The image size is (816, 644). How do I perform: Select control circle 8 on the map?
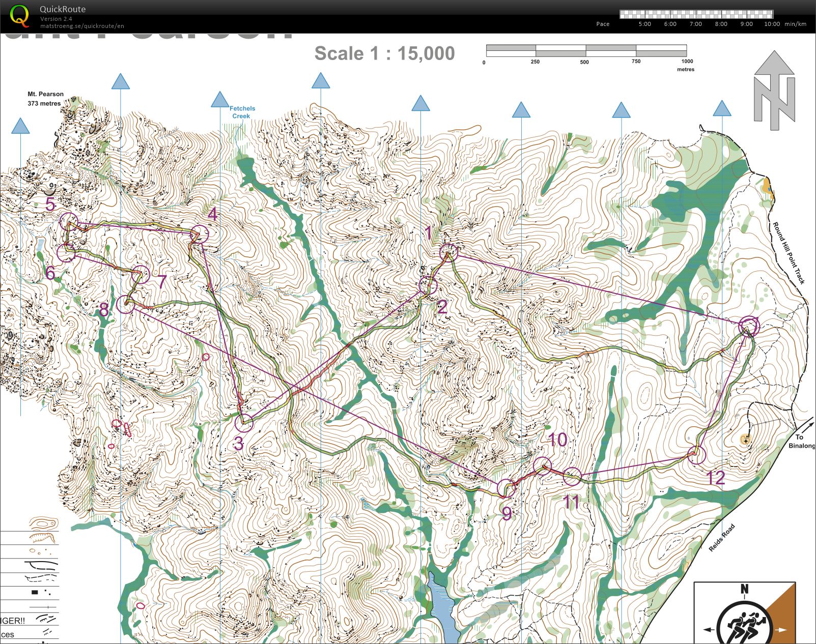coord(126,305)
